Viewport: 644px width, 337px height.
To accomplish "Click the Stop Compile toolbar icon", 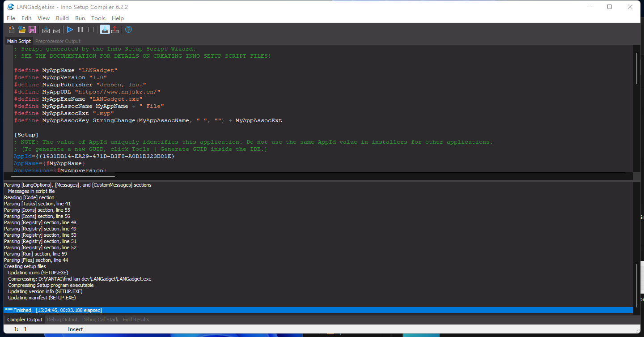I will (x=56, y=30).
